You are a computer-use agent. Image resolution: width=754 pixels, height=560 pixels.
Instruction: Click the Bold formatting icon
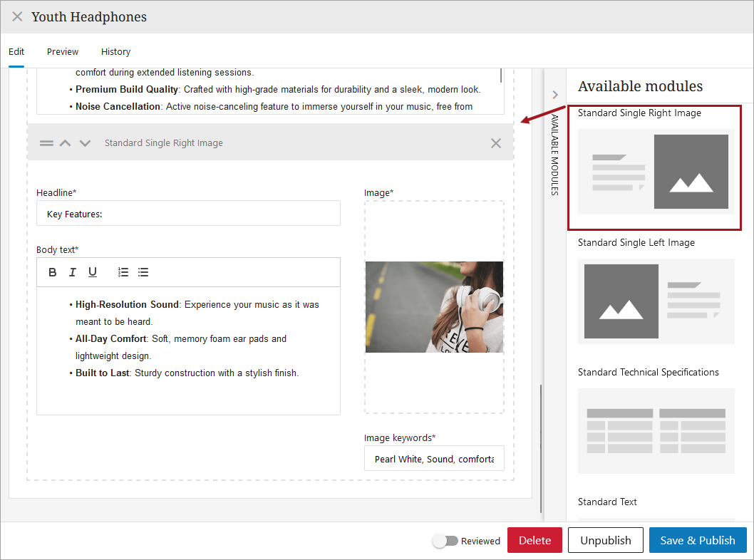53,272
